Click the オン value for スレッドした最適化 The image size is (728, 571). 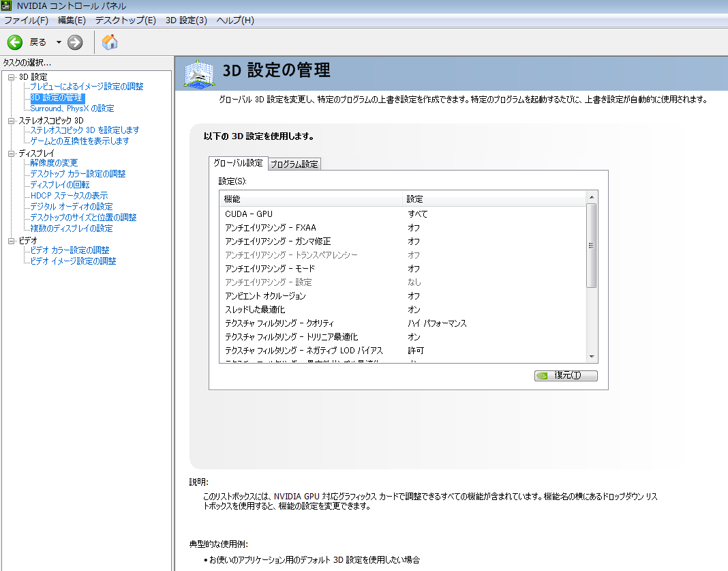pos(414,310)
